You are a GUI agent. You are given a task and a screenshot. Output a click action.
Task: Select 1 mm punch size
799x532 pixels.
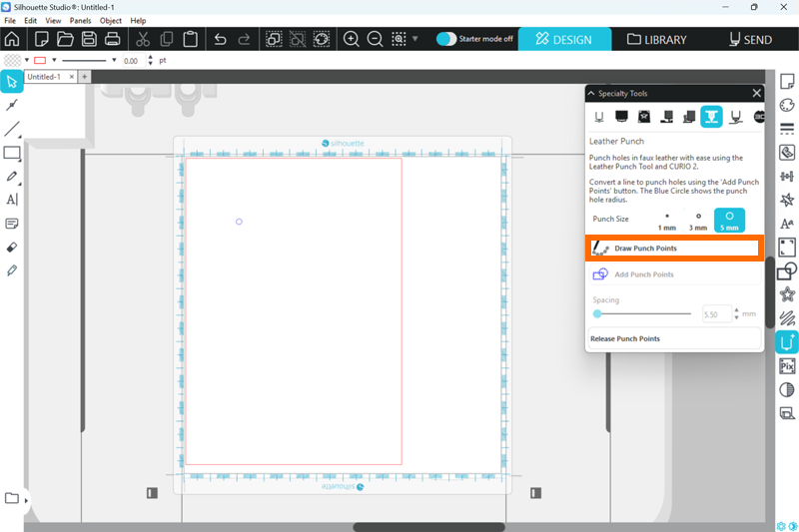click(666, 221)
